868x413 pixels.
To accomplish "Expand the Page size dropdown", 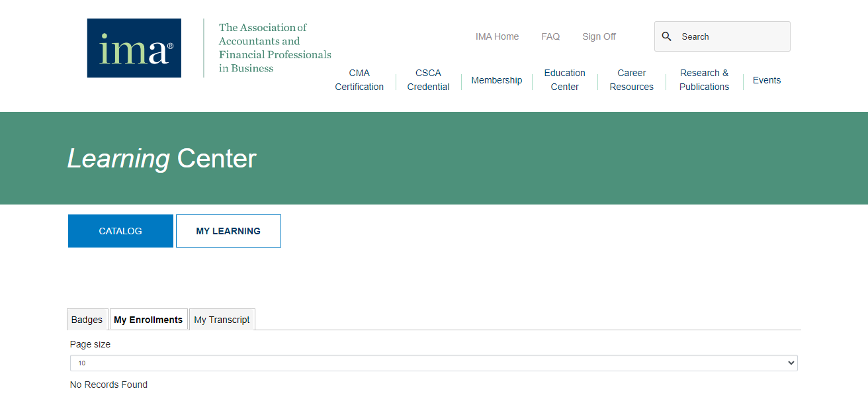I will 434,363.
